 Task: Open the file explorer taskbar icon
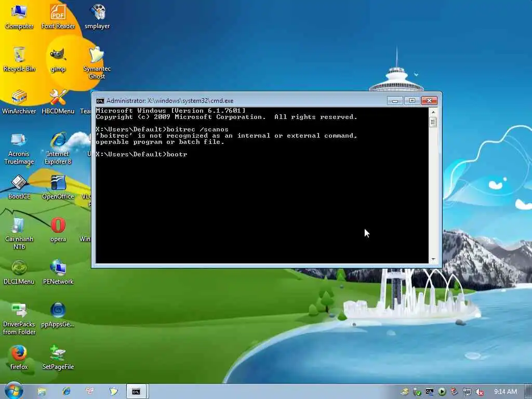coord(42,392)
